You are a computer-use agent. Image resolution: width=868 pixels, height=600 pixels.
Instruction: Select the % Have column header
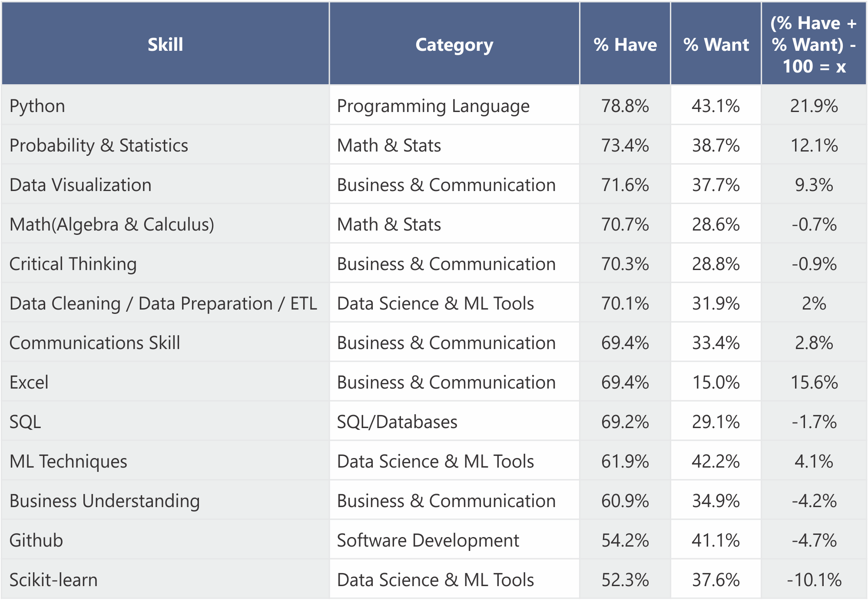click(x=625, y=43)
